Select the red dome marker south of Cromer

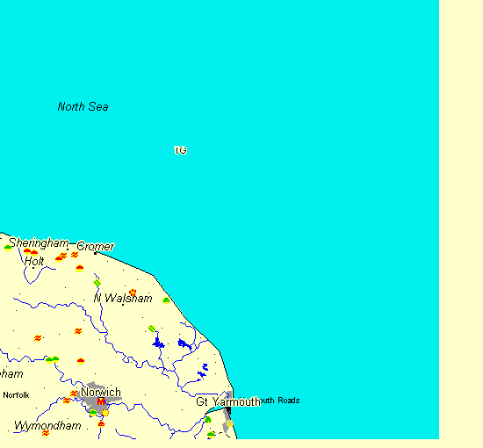coord(79,268)
